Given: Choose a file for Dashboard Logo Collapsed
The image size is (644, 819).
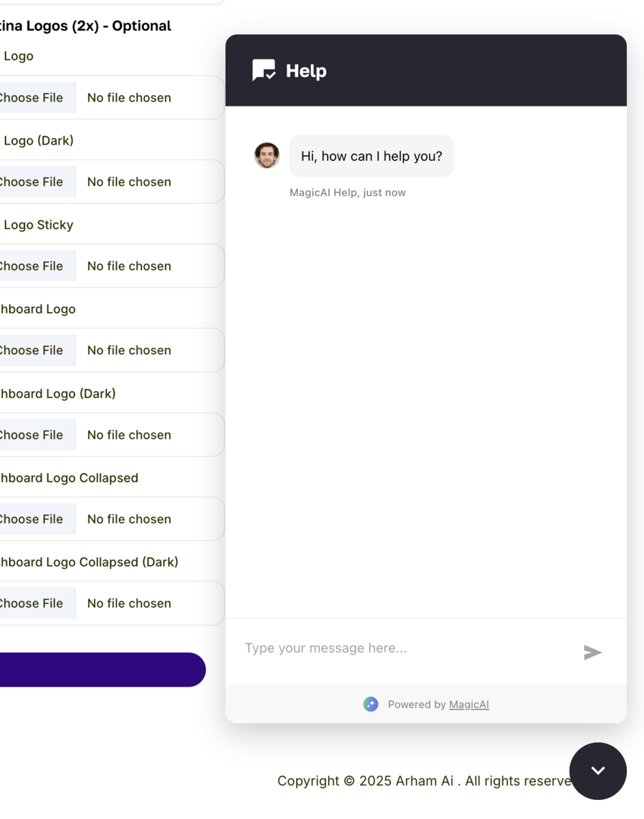Looking at the screenshot, I should click(32, 519).
